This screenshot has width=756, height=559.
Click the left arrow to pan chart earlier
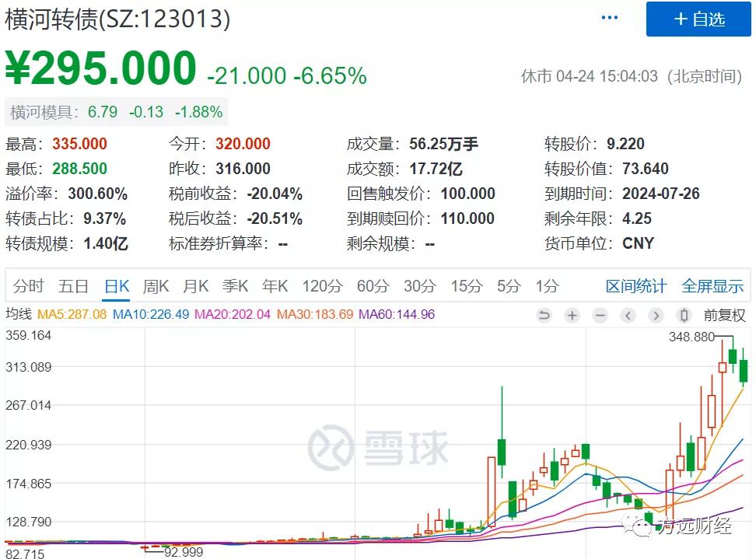(x=628, y=316)
